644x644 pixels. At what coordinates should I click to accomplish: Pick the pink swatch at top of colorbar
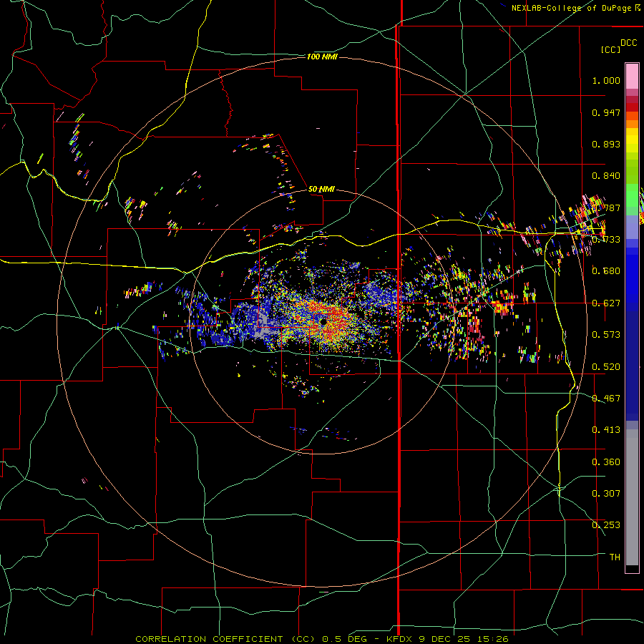(632, 77)
